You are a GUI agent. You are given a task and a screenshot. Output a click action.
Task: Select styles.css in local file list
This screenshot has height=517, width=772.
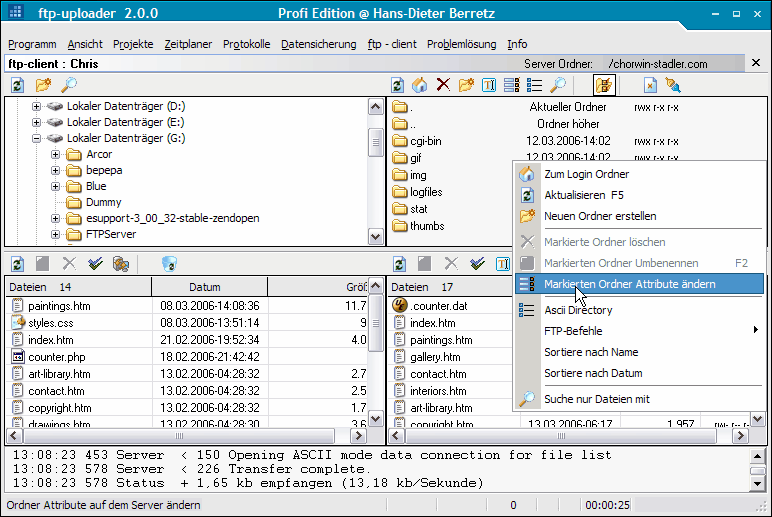51,324
